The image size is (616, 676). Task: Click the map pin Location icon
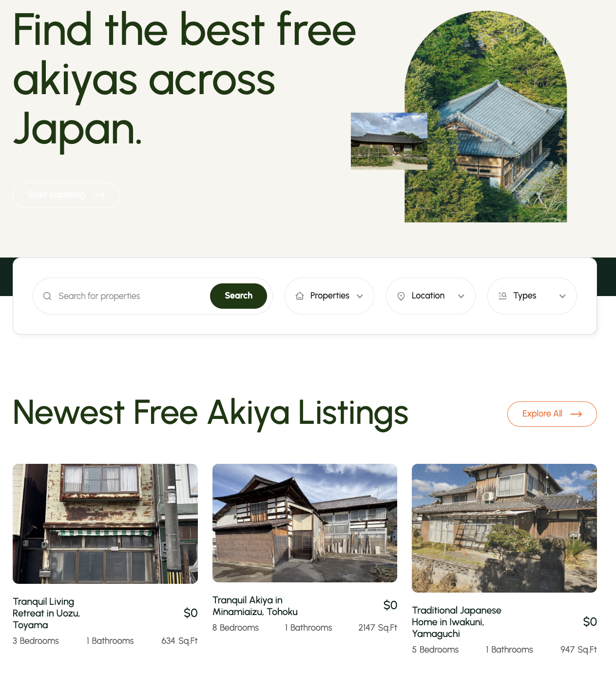tap(401, 296)
